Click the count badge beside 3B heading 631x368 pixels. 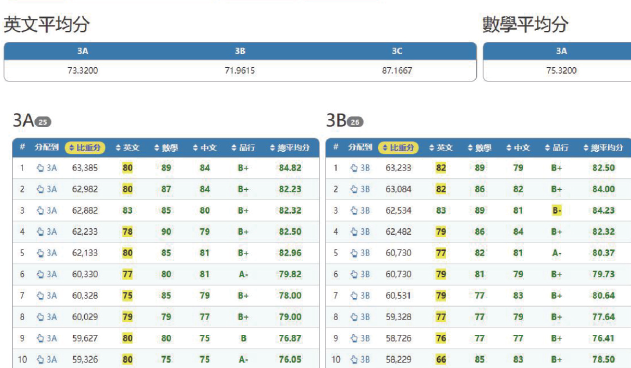[355, 122]
